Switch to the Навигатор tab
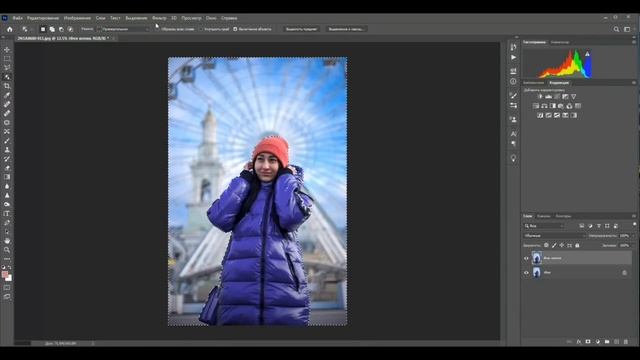The width and height of the screenshot is (640, 360). tap(560, 42)
